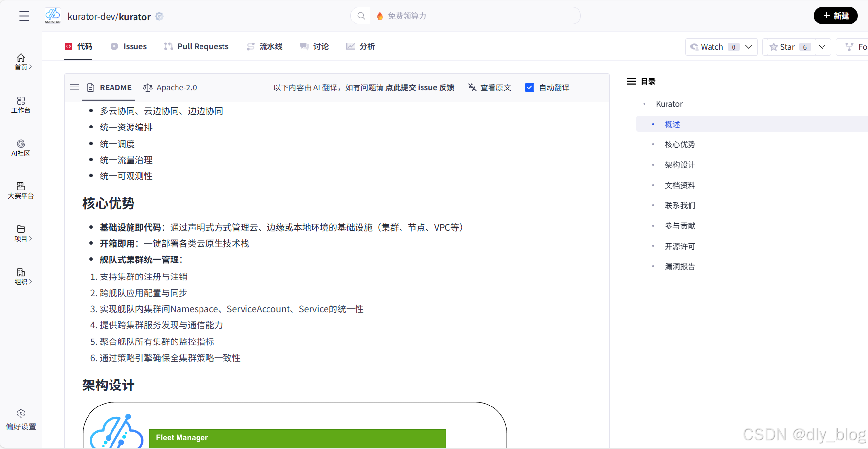Open 偏好设置 at sidebar bottom
The height and width of the screenshot is (449, 868).
pyautogui.click(x=21, y=420)
